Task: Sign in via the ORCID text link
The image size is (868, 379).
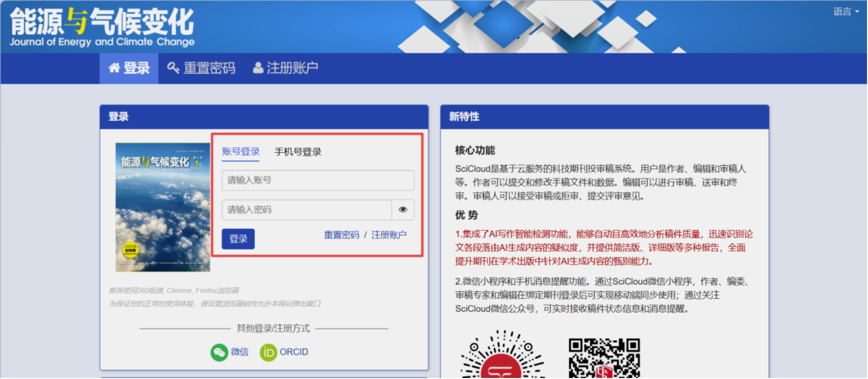Action: 294,352
